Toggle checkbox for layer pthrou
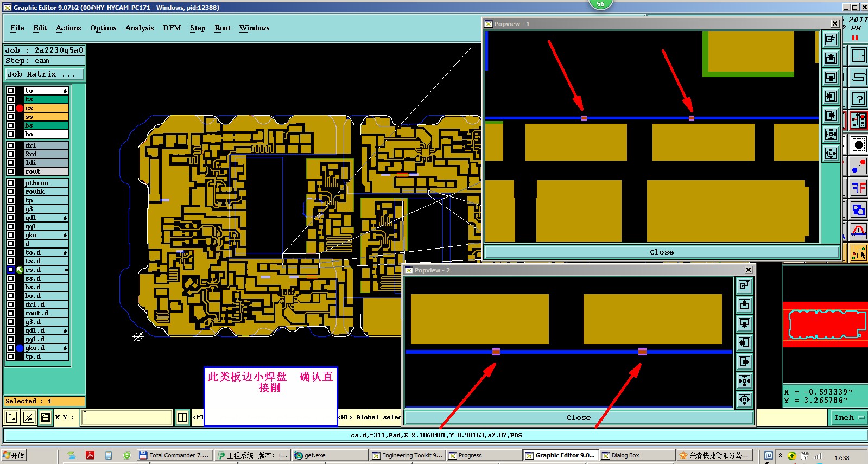 [11, 183]
